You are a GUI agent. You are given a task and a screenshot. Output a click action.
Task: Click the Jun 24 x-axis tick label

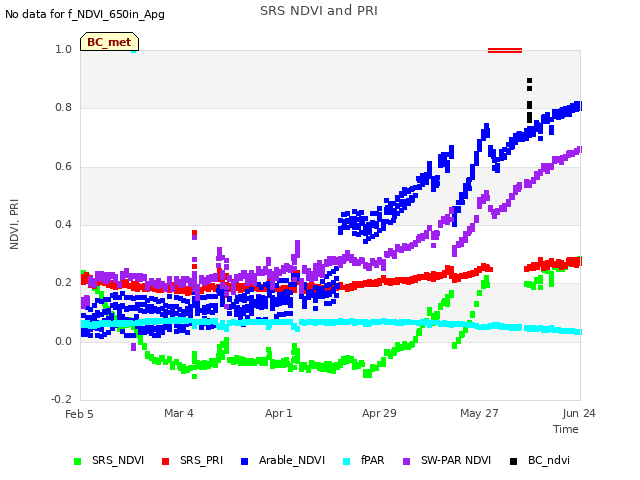click(x=579, y=413)
